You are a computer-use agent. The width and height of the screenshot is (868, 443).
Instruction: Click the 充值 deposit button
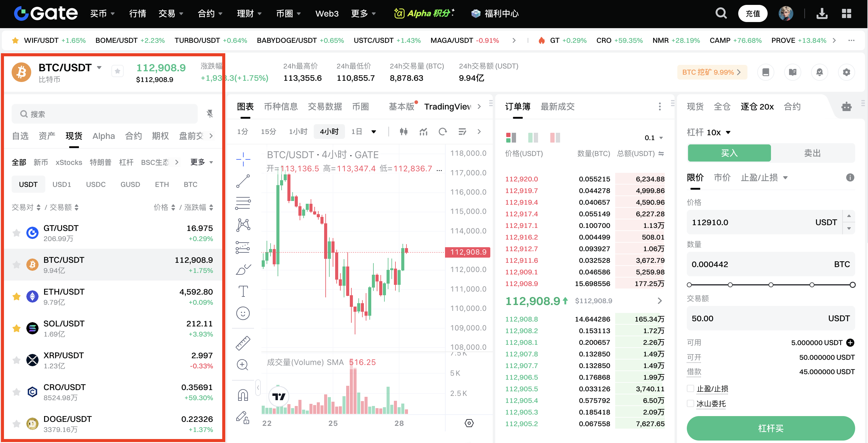pos(752,14)
